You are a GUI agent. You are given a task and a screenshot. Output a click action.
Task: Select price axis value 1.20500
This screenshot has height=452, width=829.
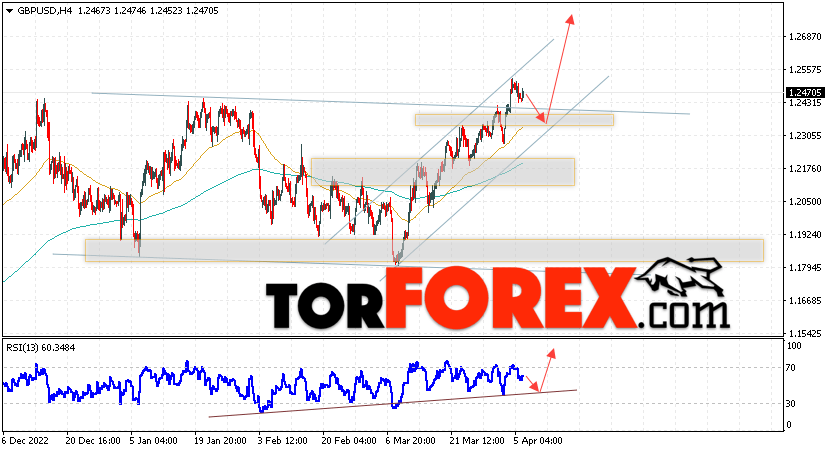(804, 201)
